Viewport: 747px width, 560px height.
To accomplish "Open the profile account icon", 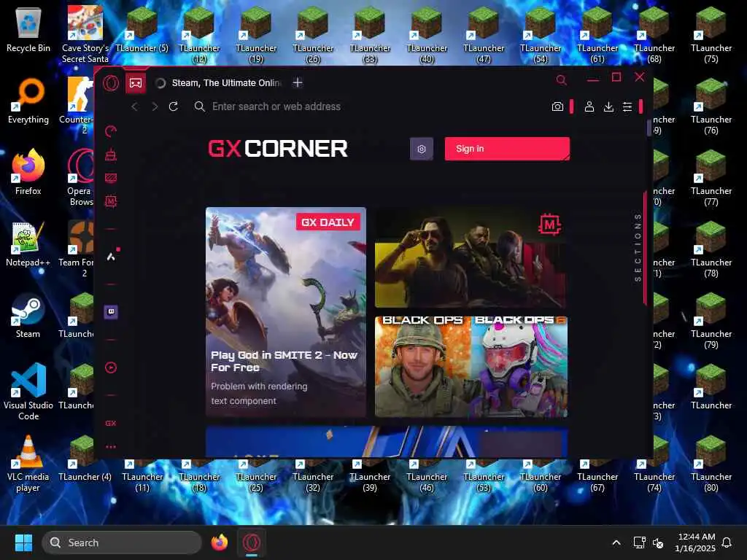I will tap(589, 106).
